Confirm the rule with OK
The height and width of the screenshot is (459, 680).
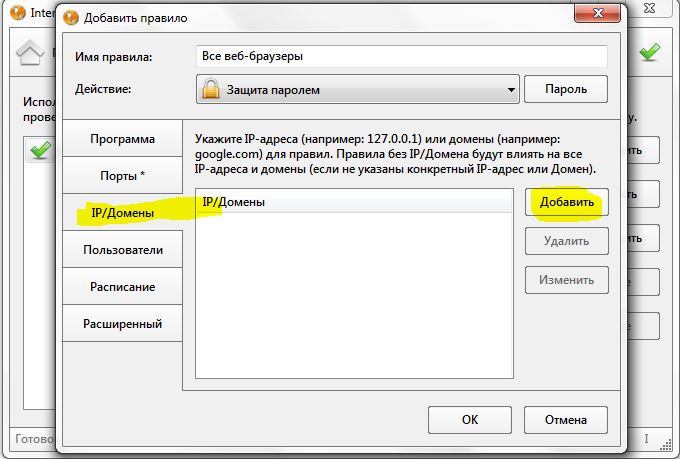pos(469,419)
